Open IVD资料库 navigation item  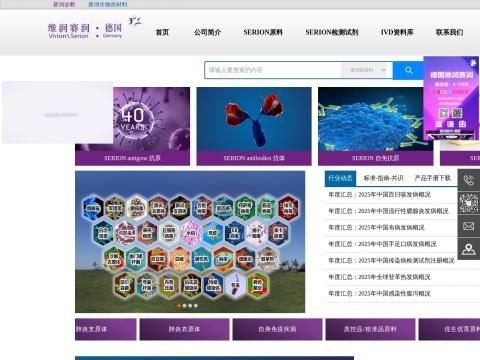[x=397, y=32]
